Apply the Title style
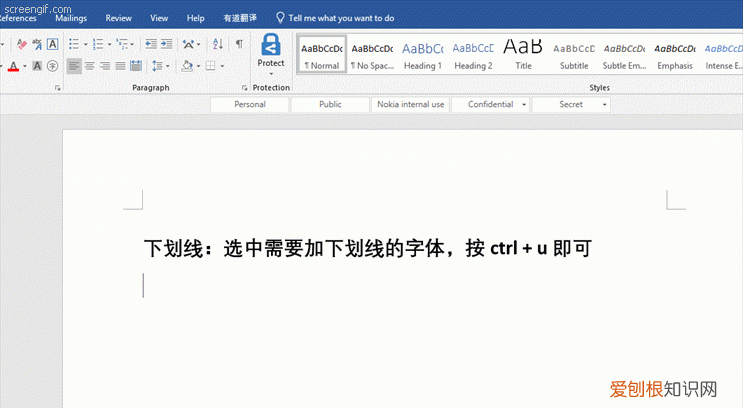The image size is (743, 408). tap(523, 54)
